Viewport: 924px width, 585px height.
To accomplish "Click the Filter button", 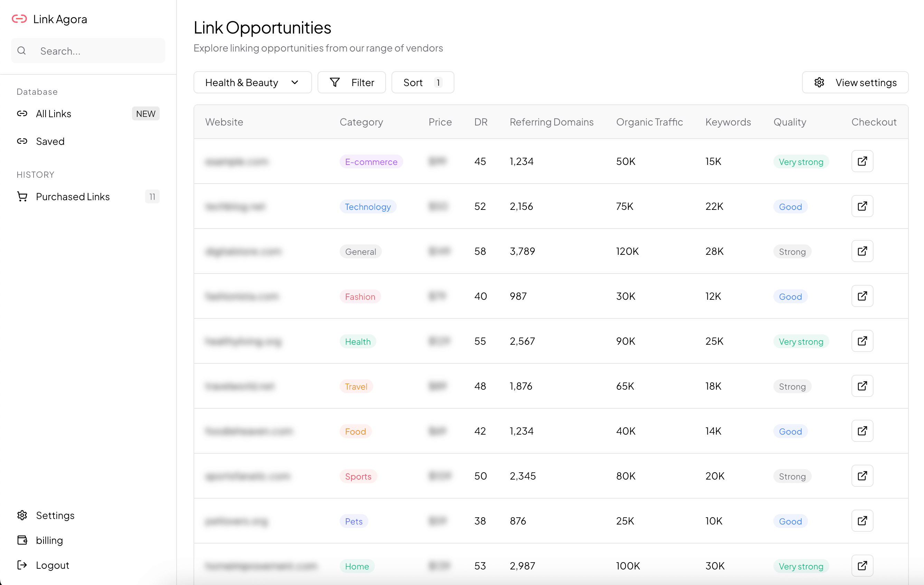I will [351, 82].
